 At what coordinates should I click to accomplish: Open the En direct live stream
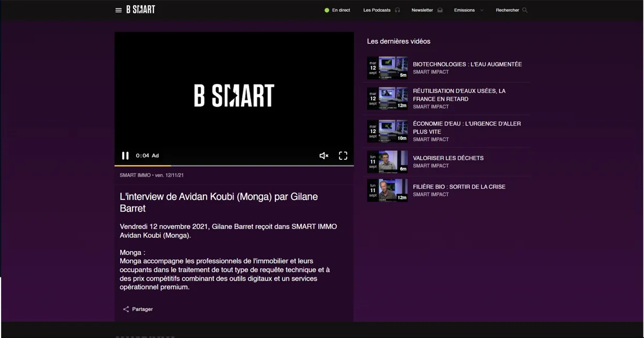coord(341,10)
